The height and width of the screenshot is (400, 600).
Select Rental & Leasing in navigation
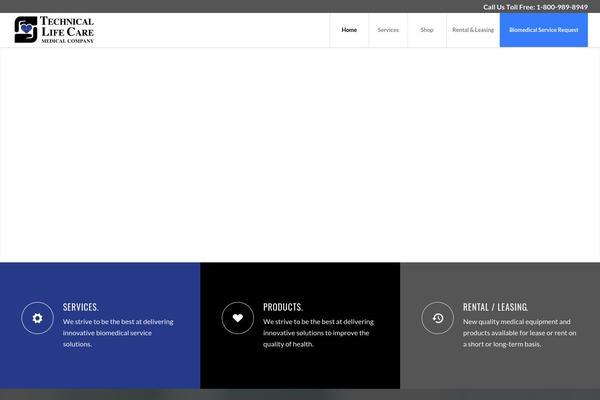point(473,30)
